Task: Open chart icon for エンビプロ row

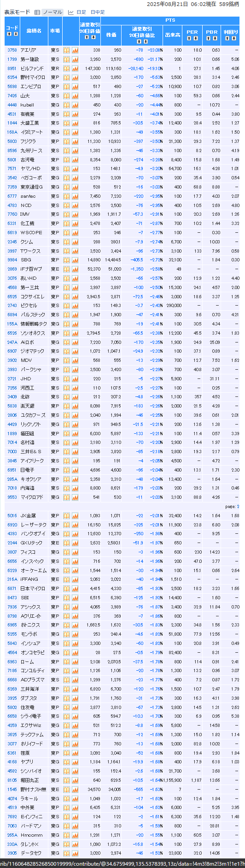Action: tap(75, 87)
